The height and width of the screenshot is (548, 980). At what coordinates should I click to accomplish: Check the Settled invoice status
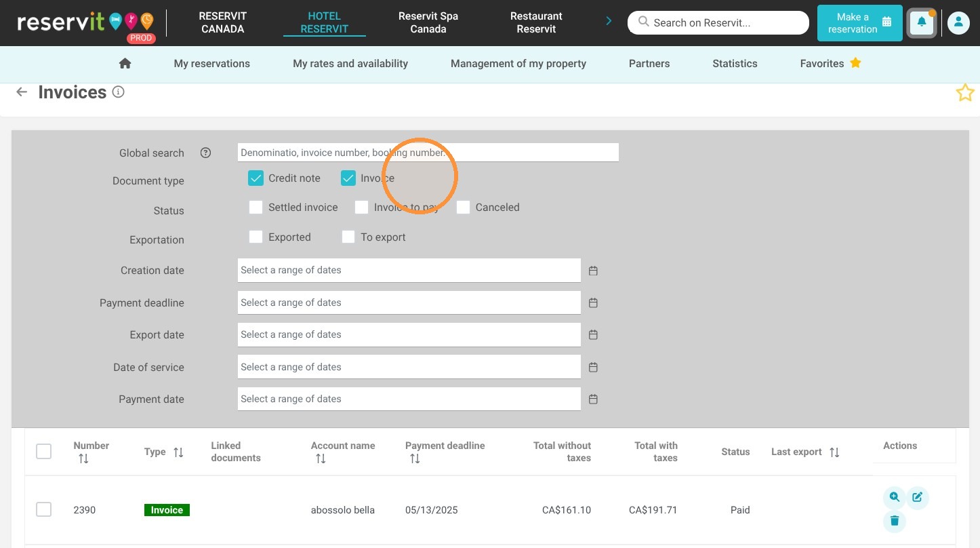[x=256, y=208]
